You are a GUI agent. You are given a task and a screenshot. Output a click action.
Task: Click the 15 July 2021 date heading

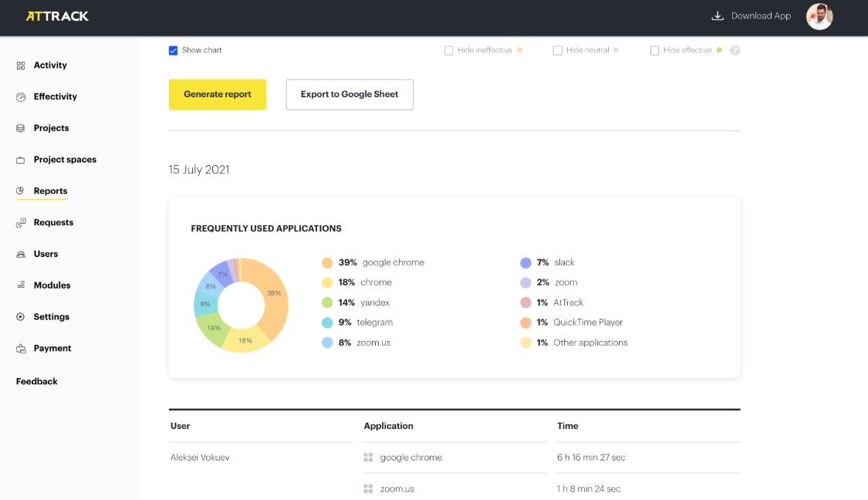coord(199,170)
